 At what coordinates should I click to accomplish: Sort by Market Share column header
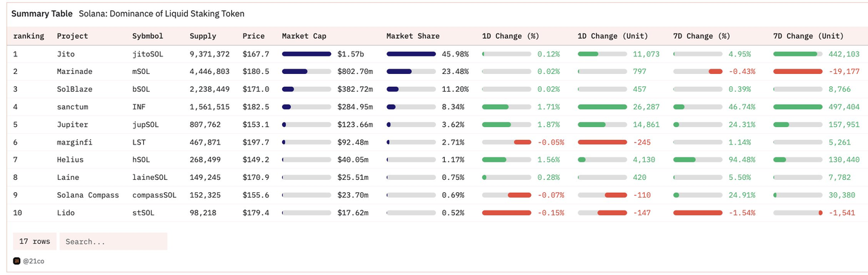tap(412, 36)
